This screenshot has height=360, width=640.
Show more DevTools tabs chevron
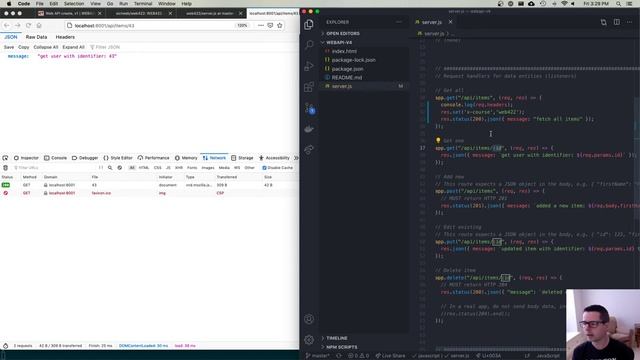pos(296,158)
